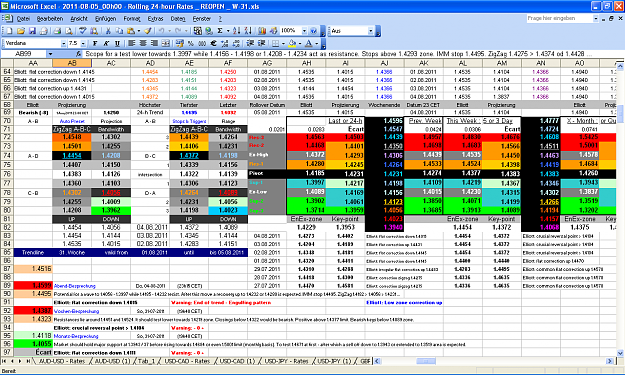Open the Paste options dropdown arrow

(x=138, y=31)
